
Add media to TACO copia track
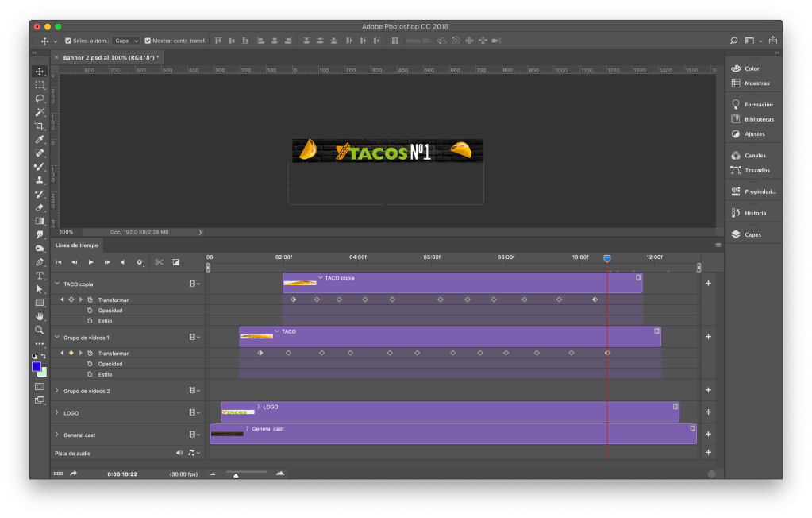tap(709, 283)
